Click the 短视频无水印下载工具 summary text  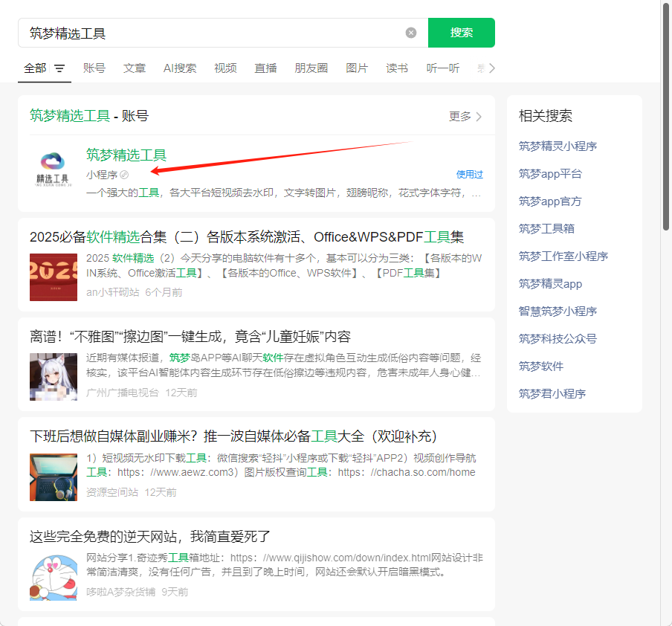[x=281, y=465]
